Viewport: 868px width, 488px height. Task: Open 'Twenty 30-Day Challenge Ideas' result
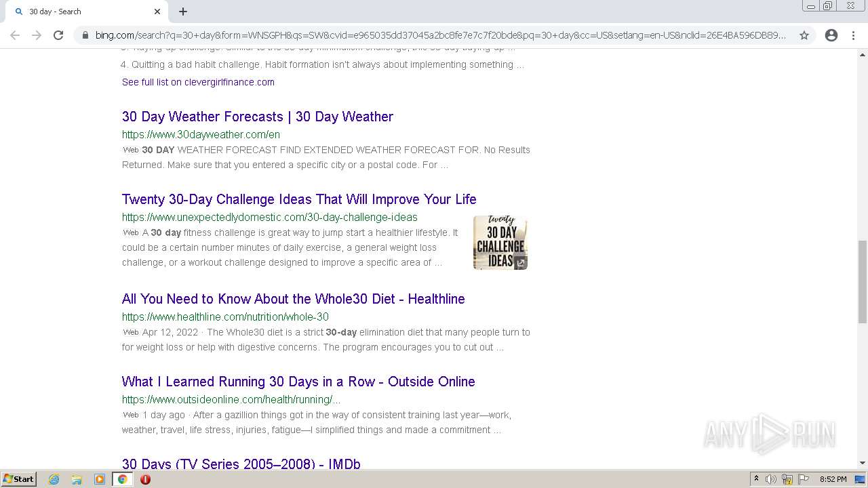(x=299, y=199)
